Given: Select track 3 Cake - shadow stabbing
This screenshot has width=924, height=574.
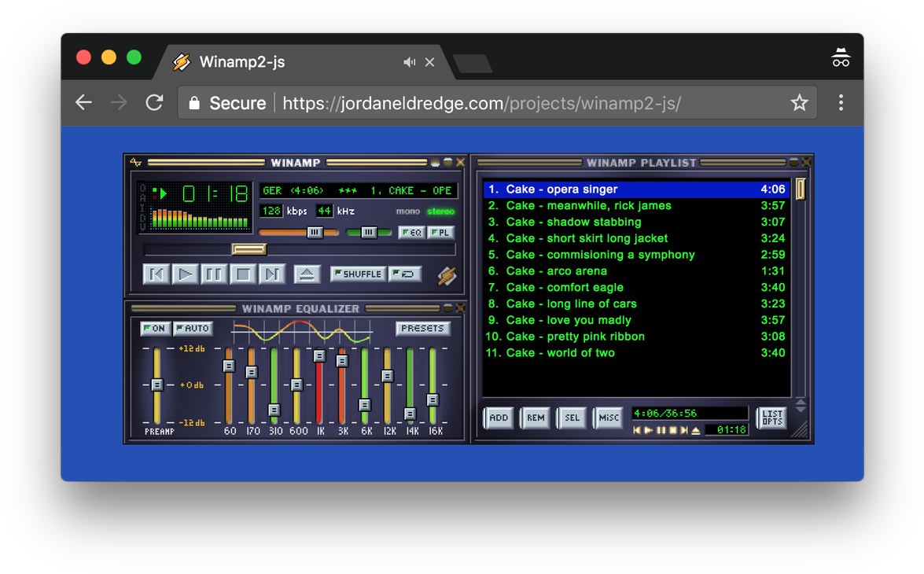Looking at the screenshot, I should (636, 223).
